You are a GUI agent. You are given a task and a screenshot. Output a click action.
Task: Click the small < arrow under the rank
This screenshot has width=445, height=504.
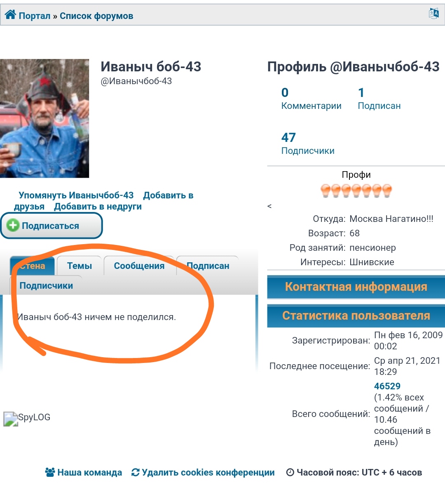269,206
